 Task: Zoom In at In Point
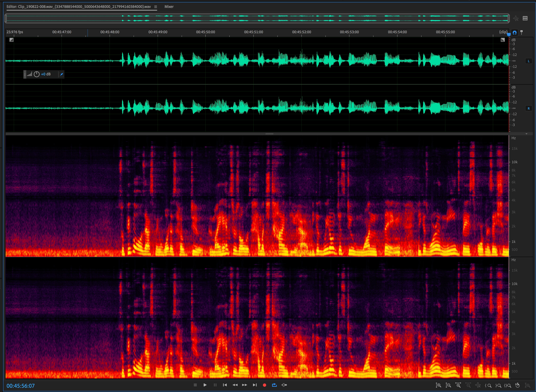(x=488, y=386)
